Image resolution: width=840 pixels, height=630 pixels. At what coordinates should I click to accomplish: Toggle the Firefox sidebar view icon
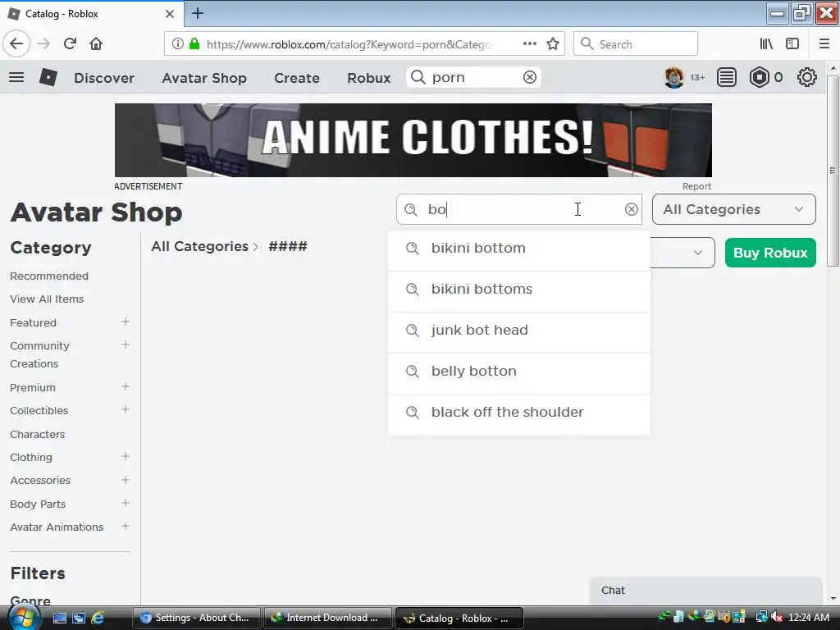tap(792, 44)
